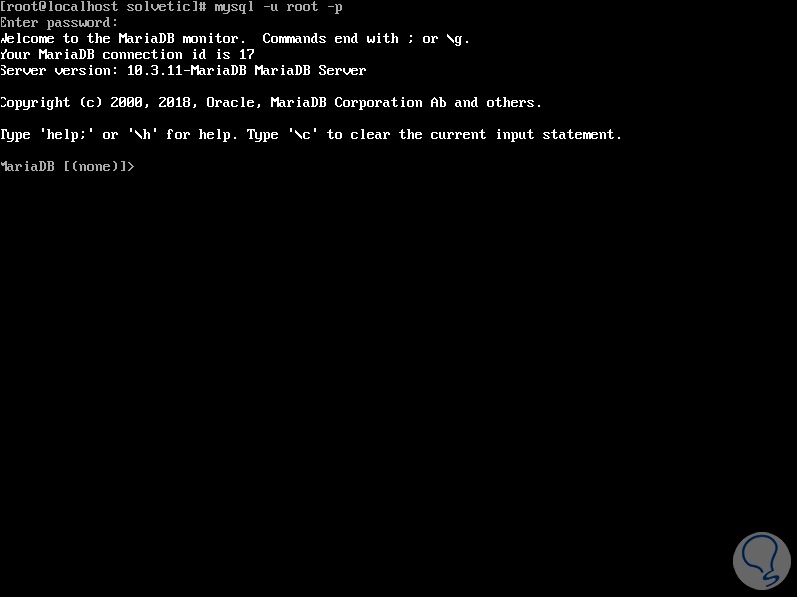
Task: Click the 'mysql -u root -p' command text
Action: click(x=278, y=7)
